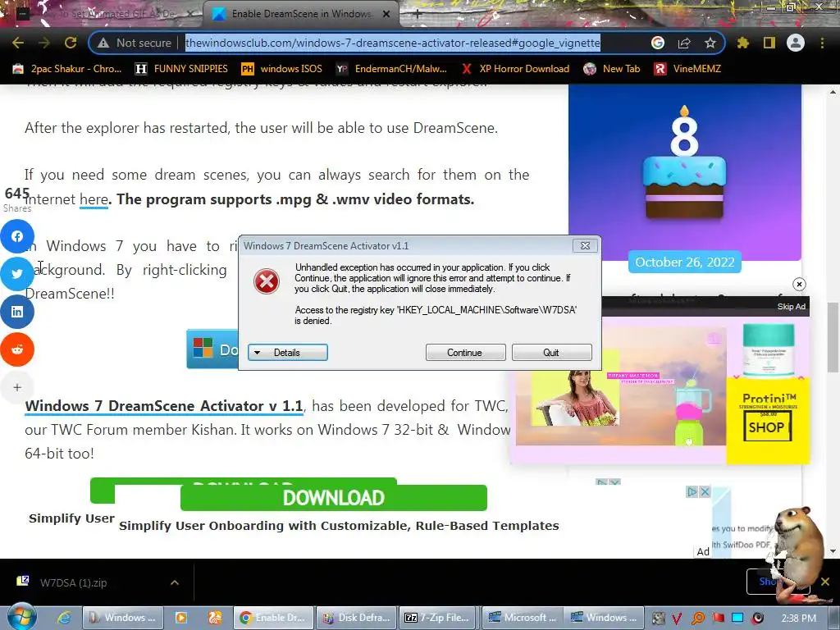Go back to the previous page

tap(18, 43)
